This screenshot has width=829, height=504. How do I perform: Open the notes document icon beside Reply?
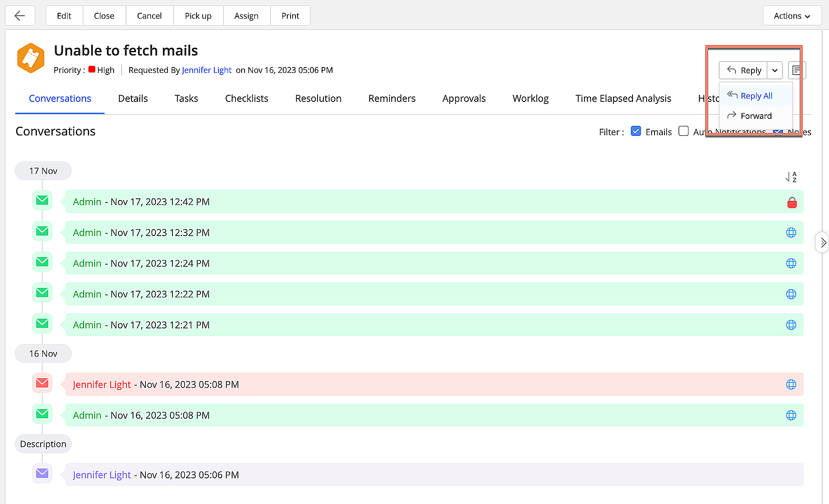click(x=796, y=70)
